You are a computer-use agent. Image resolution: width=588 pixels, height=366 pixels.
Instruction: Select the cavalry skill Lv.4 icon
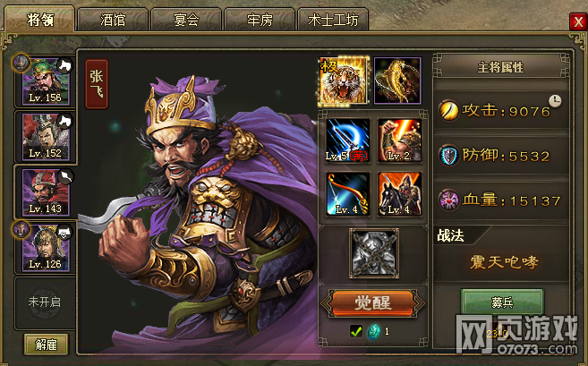click(x=400, y=194)
